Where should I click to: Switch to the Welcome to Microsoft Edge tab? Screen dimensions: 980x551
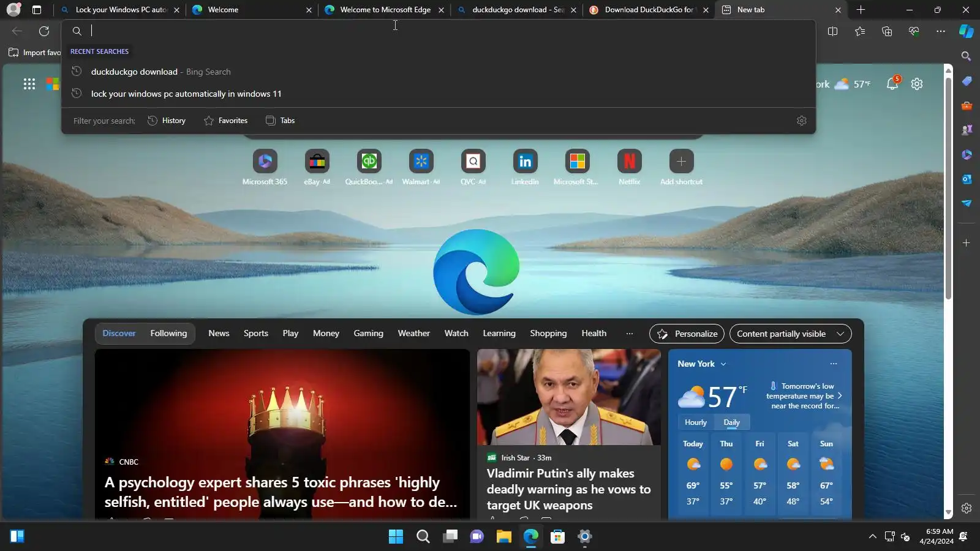pyautogui.click(x=384, y=10)
